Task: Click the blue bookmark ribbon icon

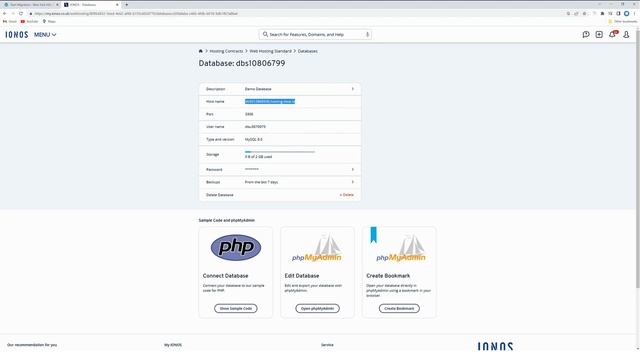Action: (x=373, y=235)
